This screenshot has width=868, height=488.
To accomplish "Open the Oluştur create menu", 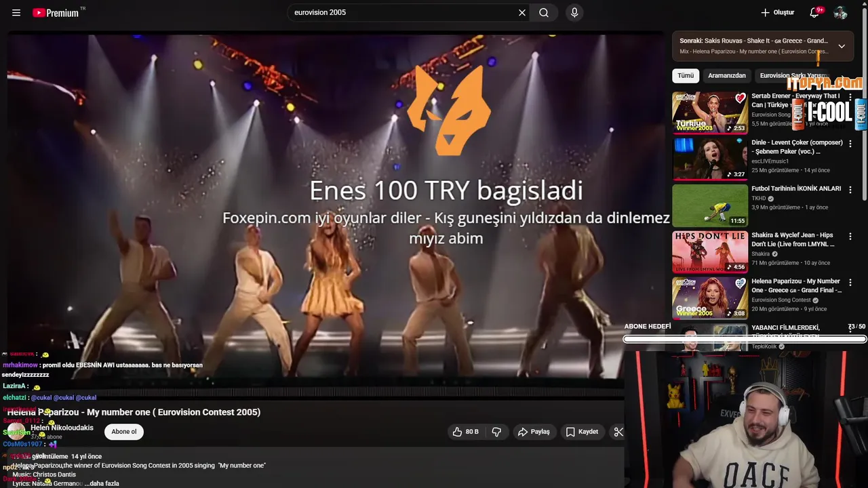I will pos(777,13).
